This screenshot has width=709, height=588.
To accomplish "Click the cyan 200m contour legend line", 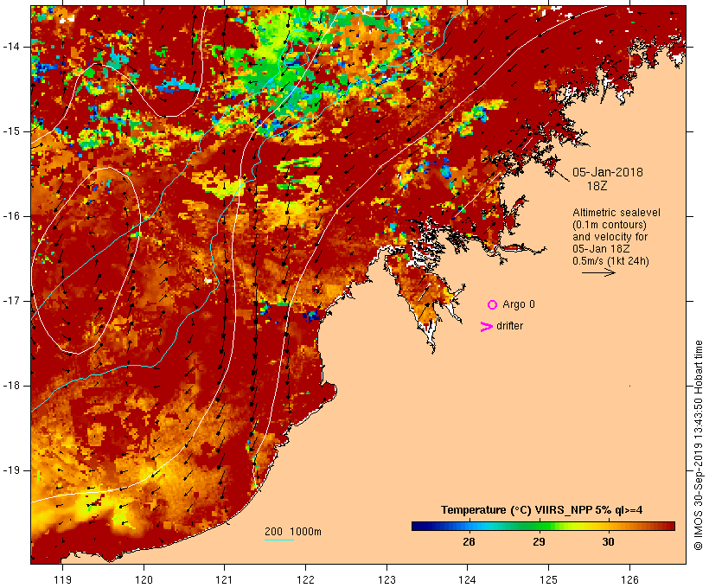I will point(279,540).
